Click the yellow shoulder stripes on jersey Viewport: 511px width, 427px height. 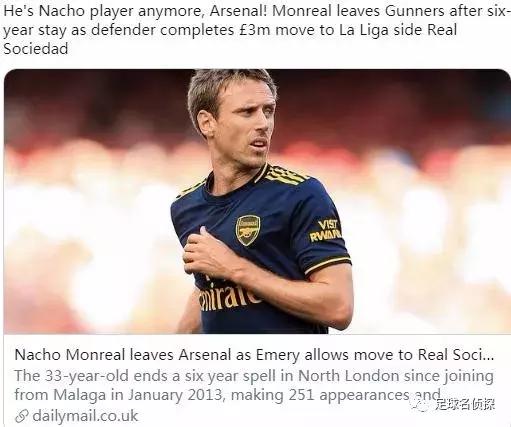tap(284, 175)
